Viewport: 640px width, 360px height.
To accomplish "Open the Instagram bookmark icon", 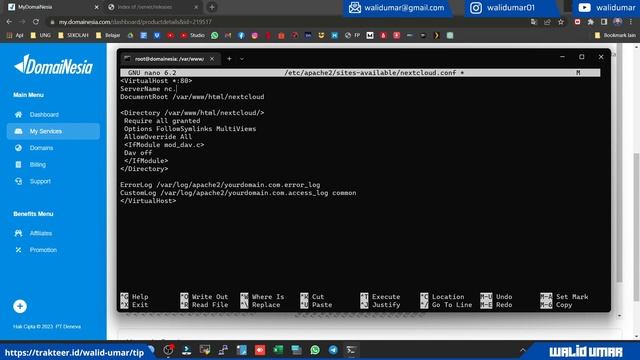I will point(255,36).
